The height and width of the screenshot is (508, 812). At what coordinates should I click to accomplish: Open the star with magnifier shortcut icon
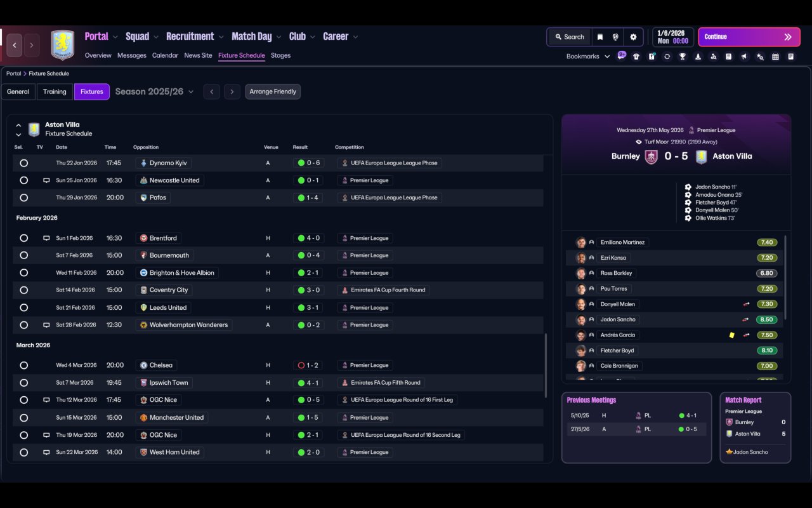(760, 57)
